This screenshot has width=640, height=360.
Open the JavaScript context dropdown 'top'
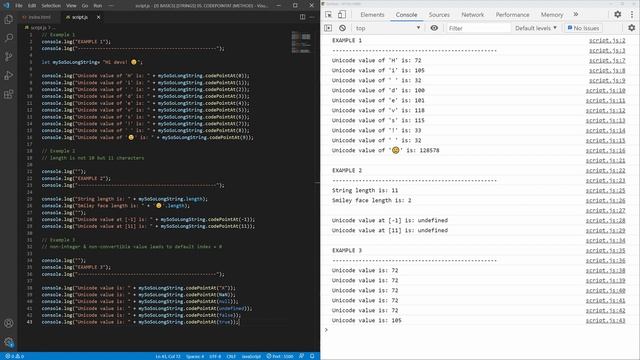pyautogui.click(x=387, y=28)
